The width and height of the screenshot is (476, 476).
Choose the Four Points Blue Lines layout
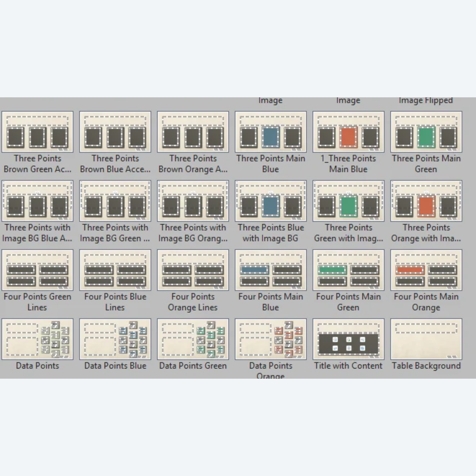point(115,270)
